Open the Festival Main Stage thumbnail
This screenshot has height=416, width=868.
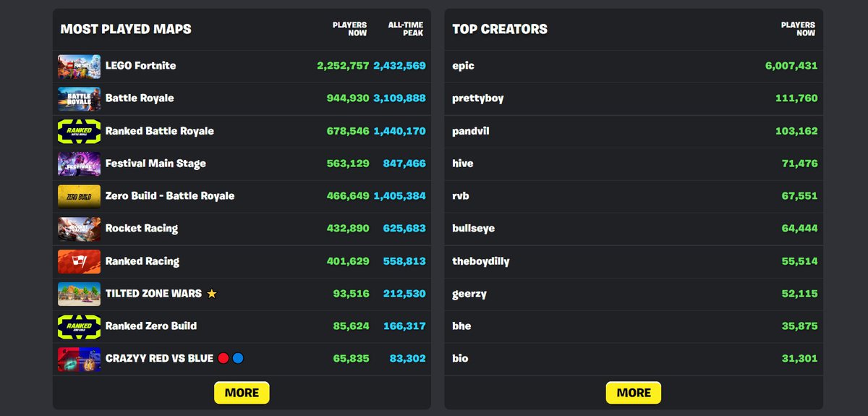click(79, 164)
